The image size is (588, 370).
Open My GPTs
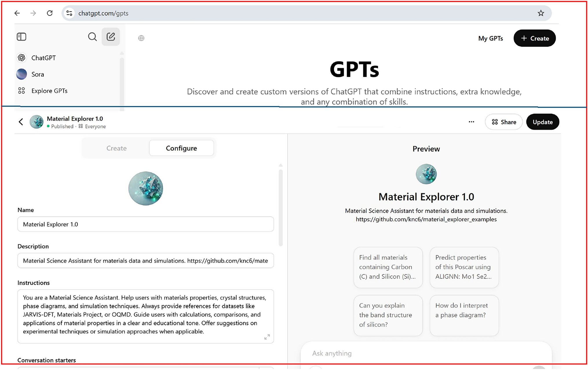click(x=491, y=38)
